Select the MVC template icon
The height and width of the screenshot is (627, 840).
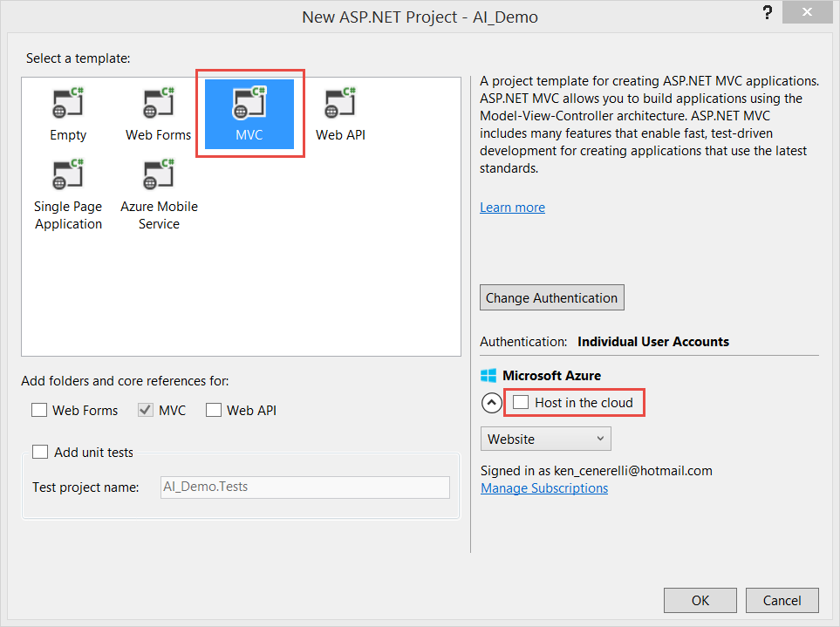click(249, 103)
